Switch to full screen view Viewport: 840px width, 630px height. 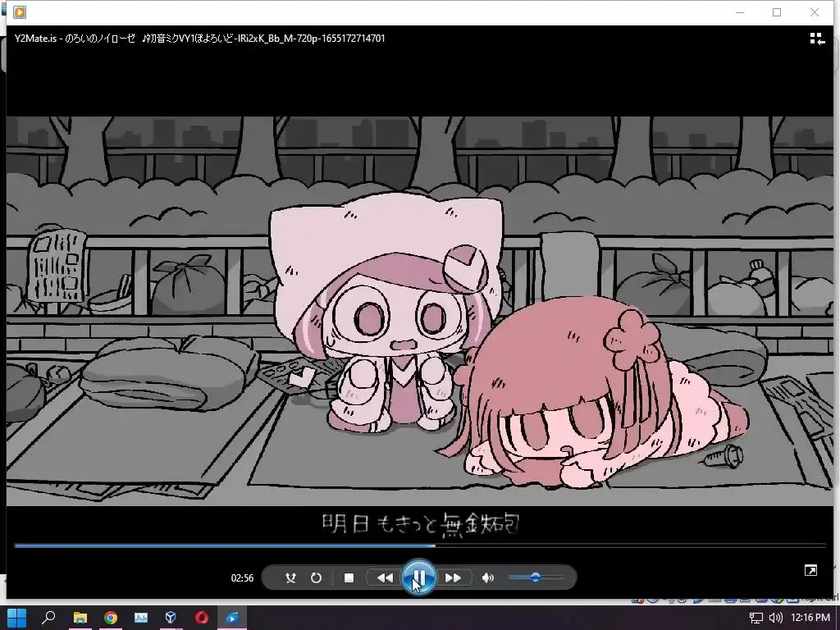pos(810,571)
